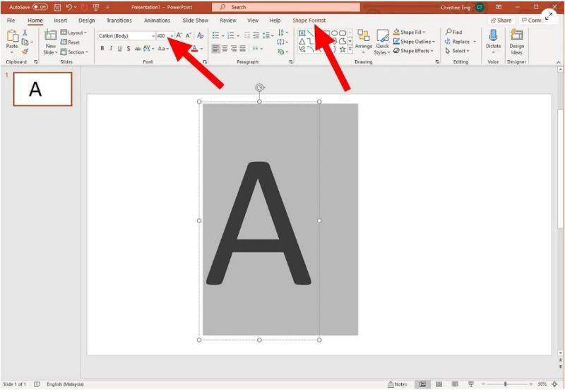Click Reset in the Slides group
565x392 pixels.
click(x=70, y=42)
